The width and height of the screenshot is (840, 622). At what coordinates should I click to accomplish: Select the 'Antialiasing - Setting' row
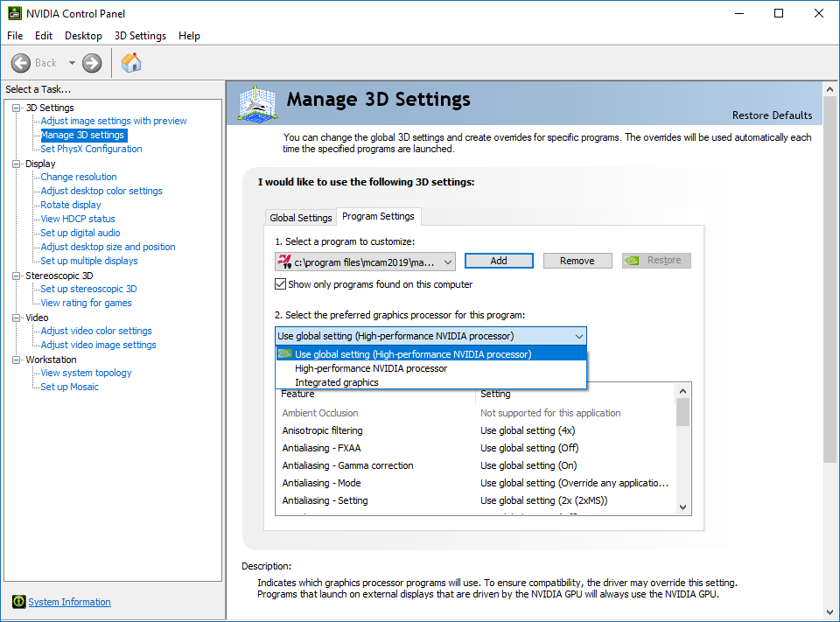click(x=475, y=500)
